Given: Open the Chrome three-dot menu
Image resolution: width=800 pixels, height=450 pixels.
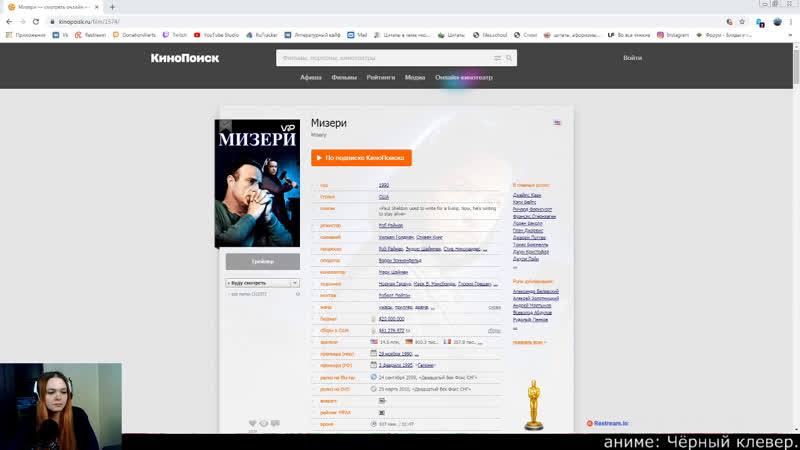Looking at the screenshot, I should click(791, 21).
